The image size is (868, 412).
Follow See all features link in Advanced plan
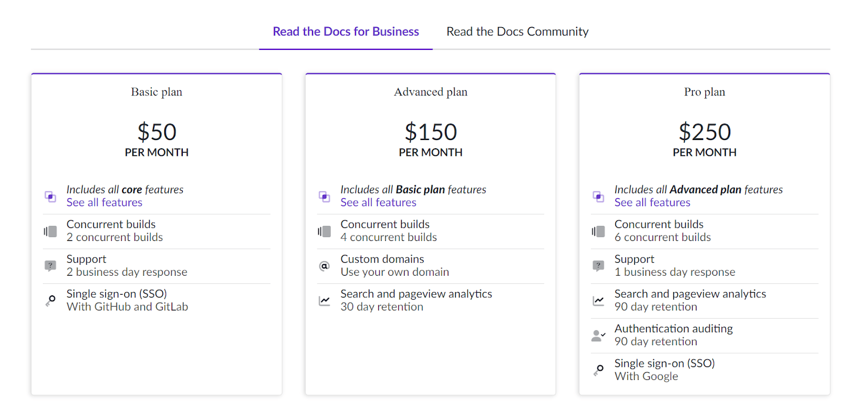(x=378, y=202)
